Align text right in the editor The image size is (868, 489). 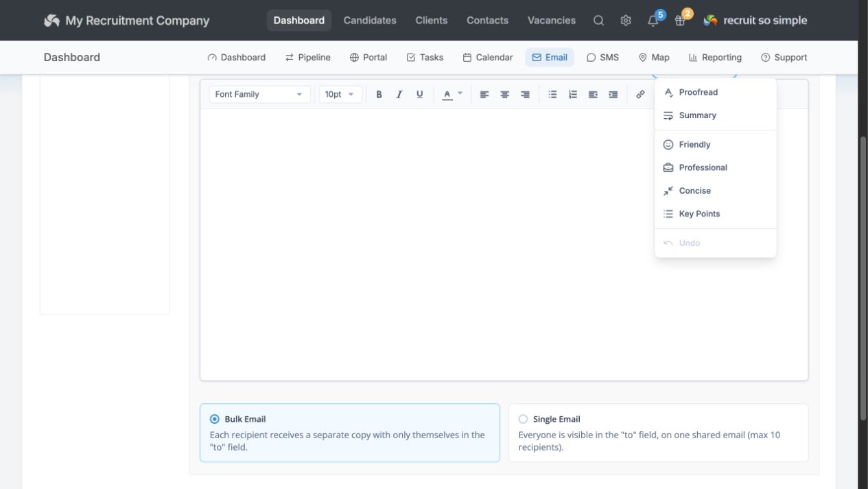coord(525,94)
